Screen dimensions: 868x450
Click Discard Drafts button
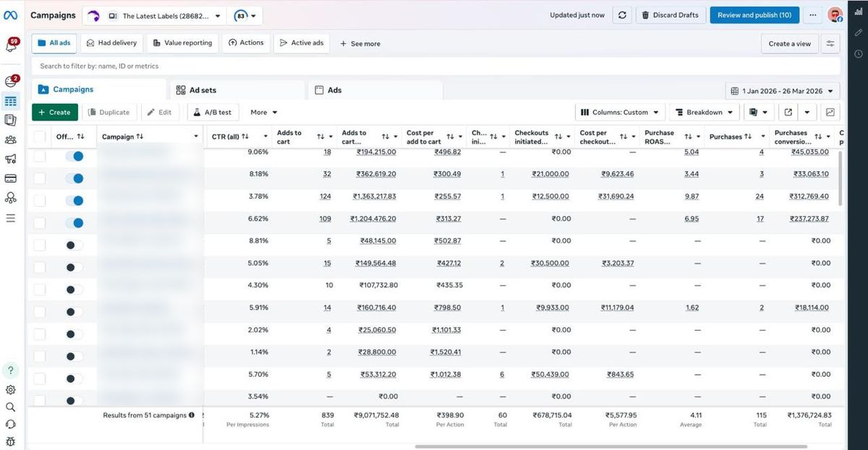[671, 15]
